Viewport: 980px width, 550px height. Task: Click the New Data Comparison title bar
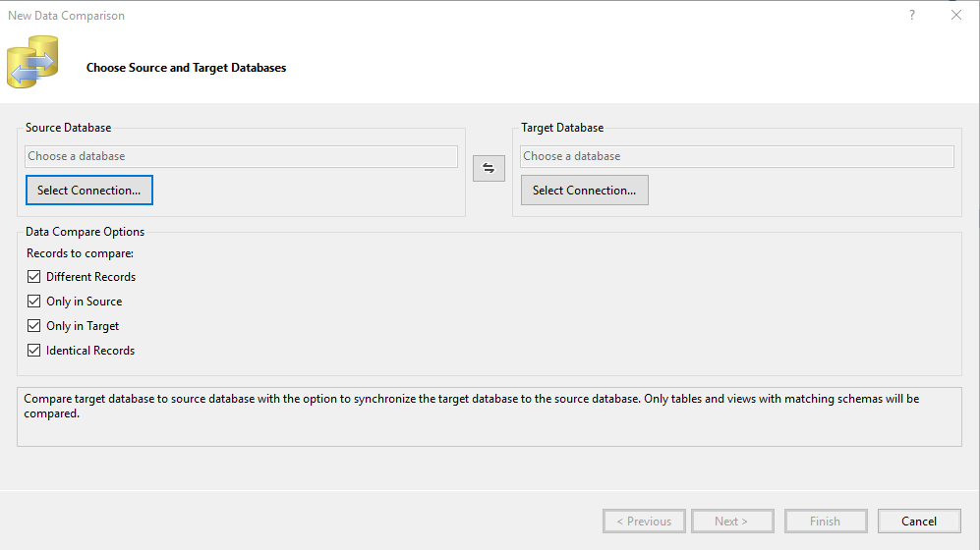coord(393,15)
